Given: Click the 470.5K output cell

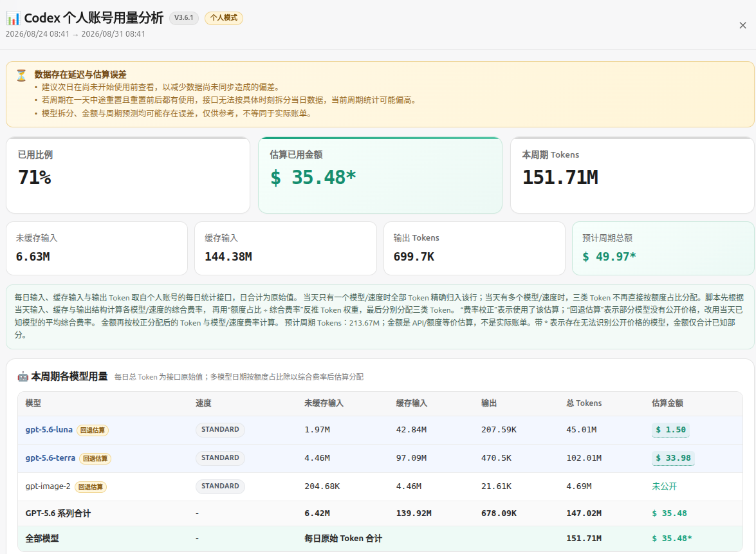Looking at the screenshot, I should coord(496,458).
